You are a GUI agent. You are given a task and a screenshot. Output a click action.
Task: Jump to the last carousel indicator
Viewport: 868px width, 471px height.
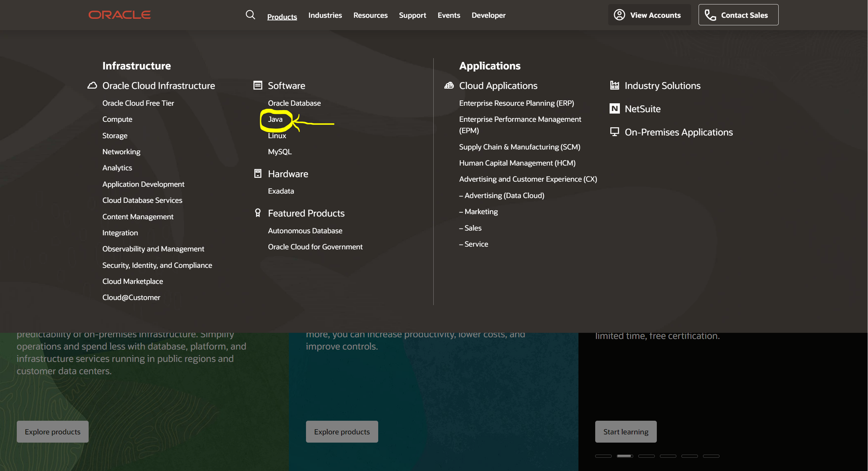(x=711, y=456)
